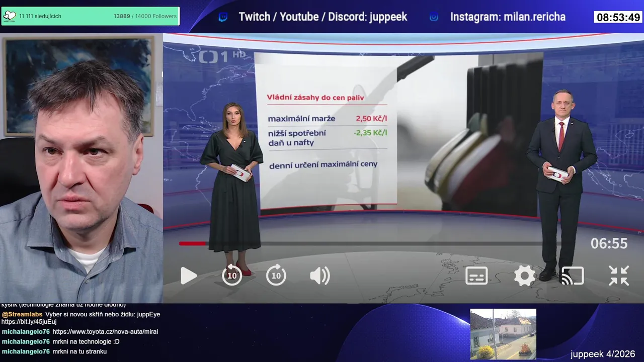644x362 pixels.
Task: Click Instagram: milan.rericha text
Action: pos(508,17)
